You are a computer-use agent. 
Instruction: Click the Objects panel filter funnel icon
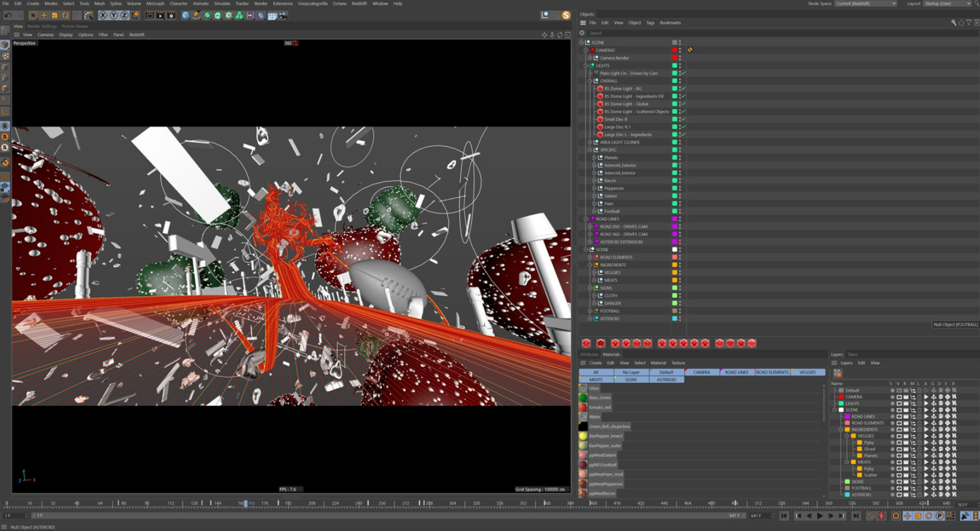(969, 23)
